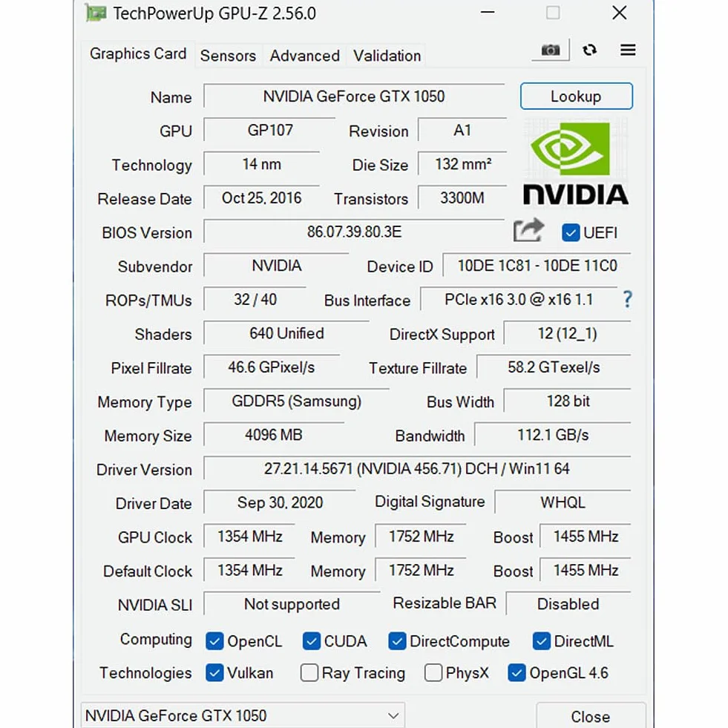Click the refresh arrows icon
This screenshot has width=728, height=728.
(x=590, y=50)
